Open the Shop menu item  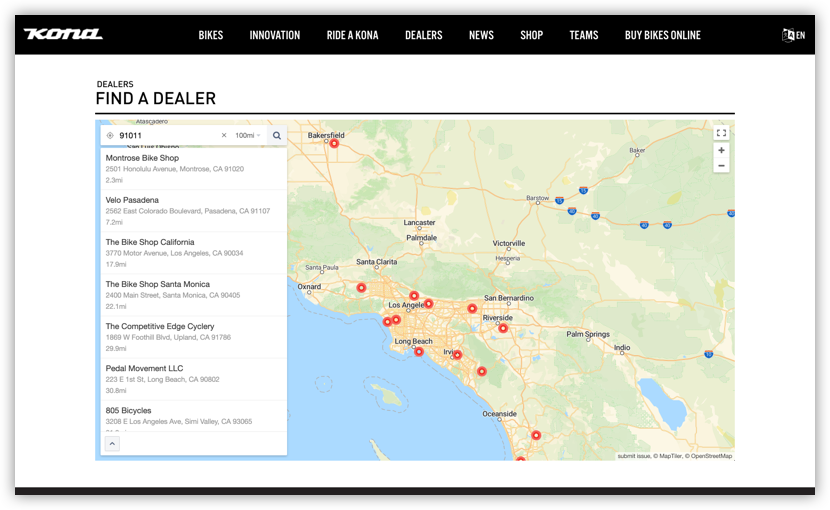click(531, 35)
